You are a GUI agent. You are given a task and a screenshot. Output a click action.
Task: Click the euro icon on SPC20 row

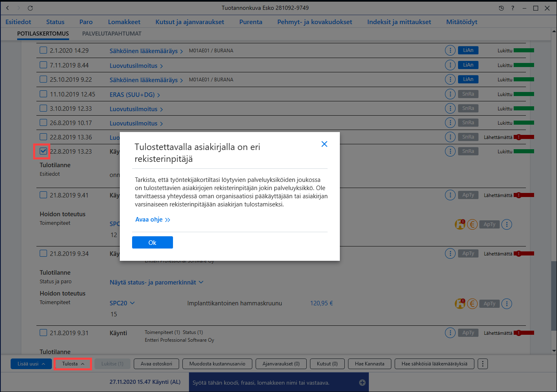[x=472, y=304]
